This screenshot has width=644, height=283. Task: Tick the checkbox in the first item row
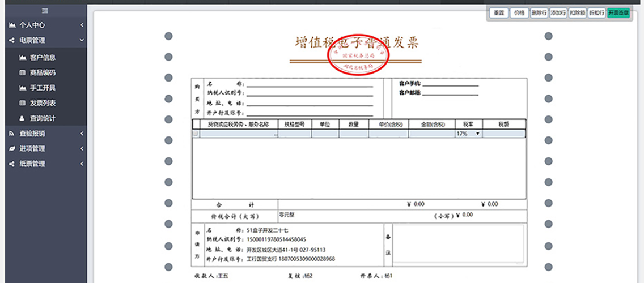click(x=196, y=134)
